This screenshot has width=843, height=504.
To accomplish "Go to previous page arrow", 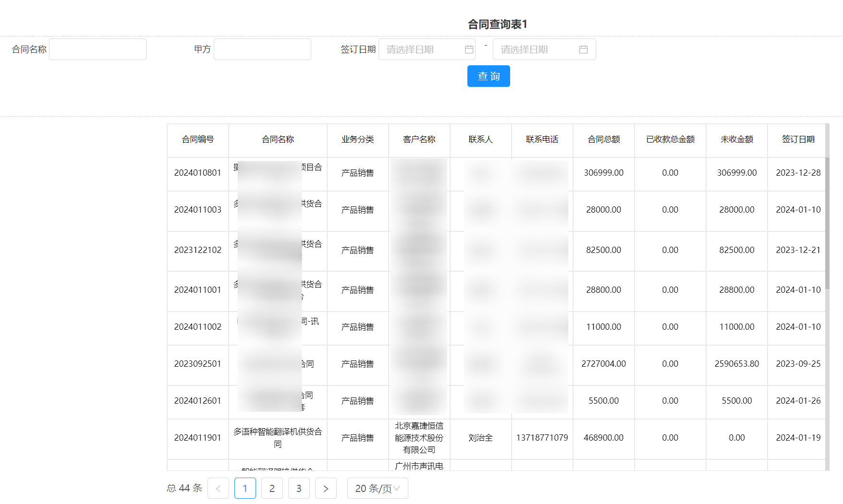I will 218,488.
